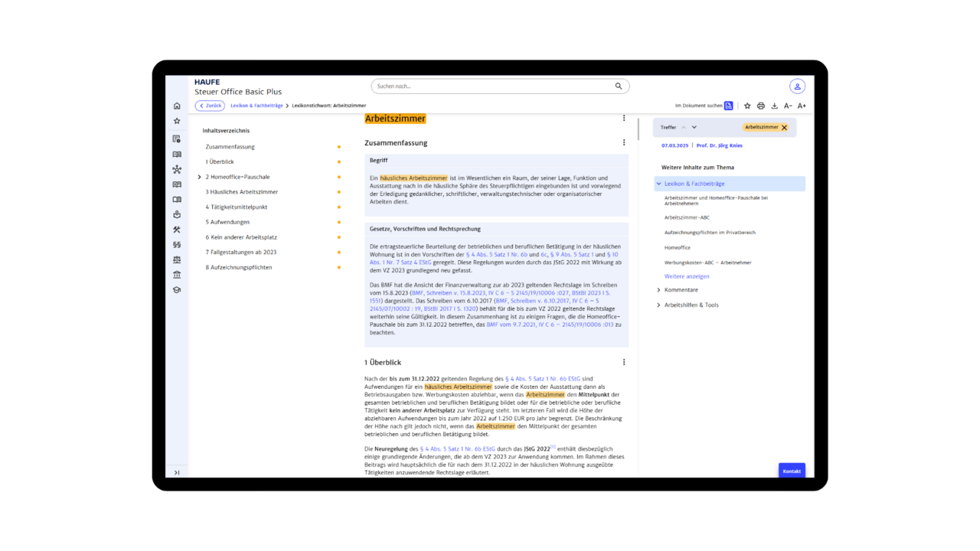
Task: Bookmark the document with the toolbar star
Action: 747,106
